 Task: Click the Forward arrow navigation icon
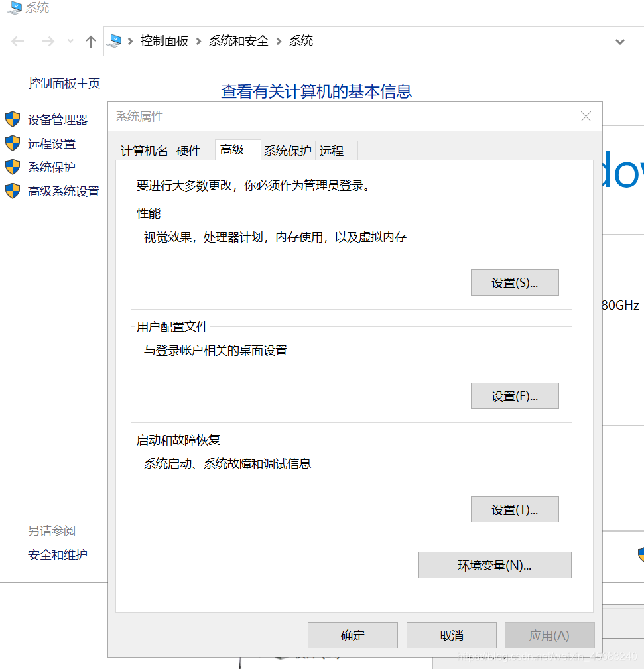(x=48, y=41)
